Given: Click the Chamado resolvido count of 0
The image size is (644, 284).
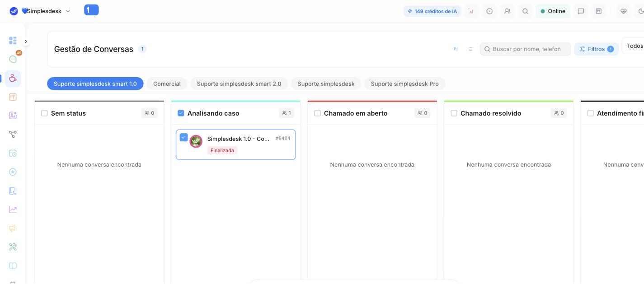Looking at the screenshot, I should pos(559,113).
